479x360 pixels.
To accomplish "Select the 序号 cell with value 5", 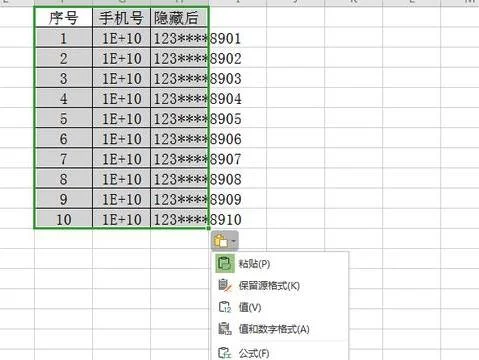I will (x=63, y=119).
